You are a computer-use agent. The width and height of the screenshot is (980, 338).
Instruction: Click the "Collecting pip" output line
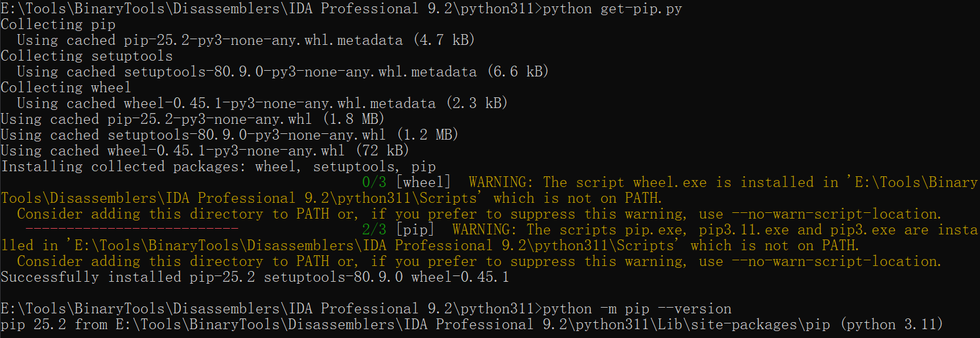(58, 24)
